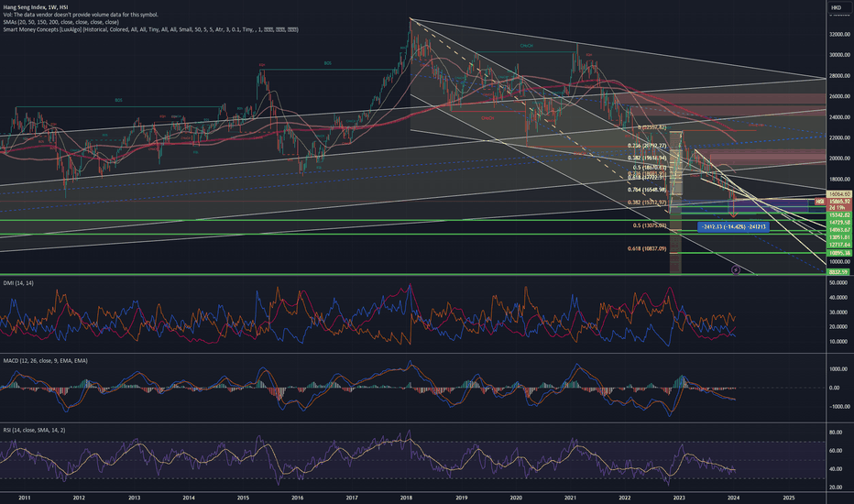Click the 16064.60 price label
Viewport: 854px width, 504px height.
(x=839, y=194)
